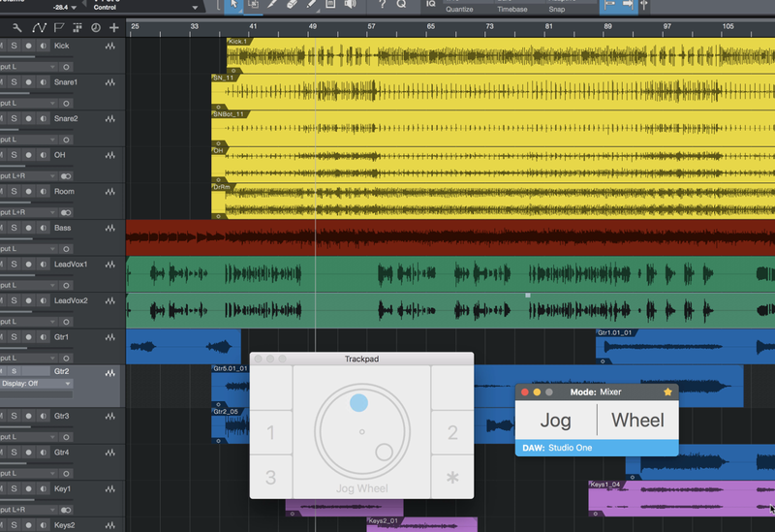Click the question mark help icon
The image size is (775, 532).
382,5
